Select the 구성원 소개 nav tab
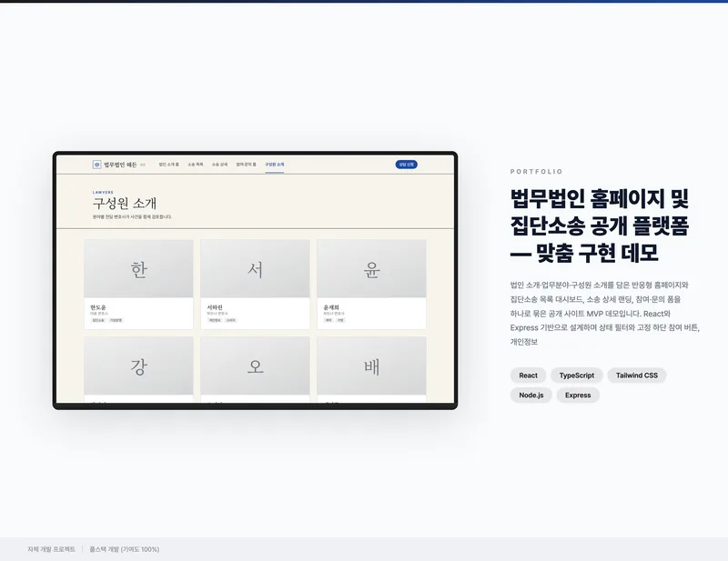Screen dimensions: 728x561 pos(275,165)
